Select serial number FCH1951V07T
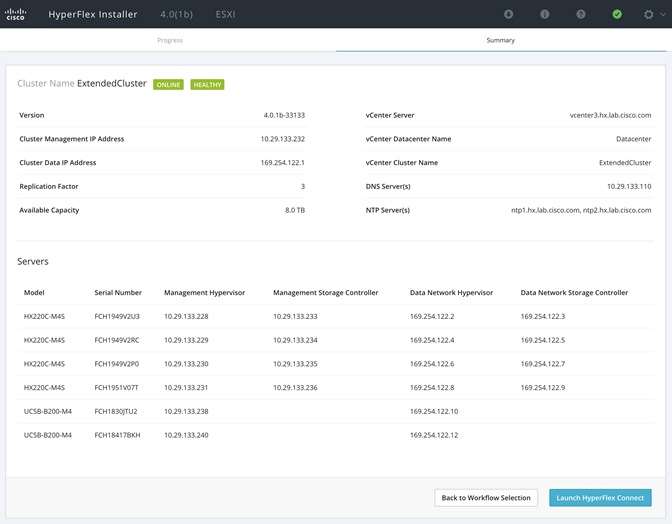Viewport: 672px width, 524px height. click(116, 388)
